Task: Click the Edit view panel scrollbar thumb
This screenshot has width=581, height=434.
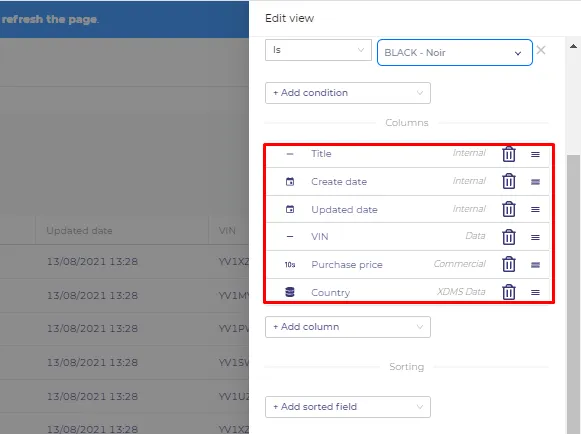Action: pos(573,293)
